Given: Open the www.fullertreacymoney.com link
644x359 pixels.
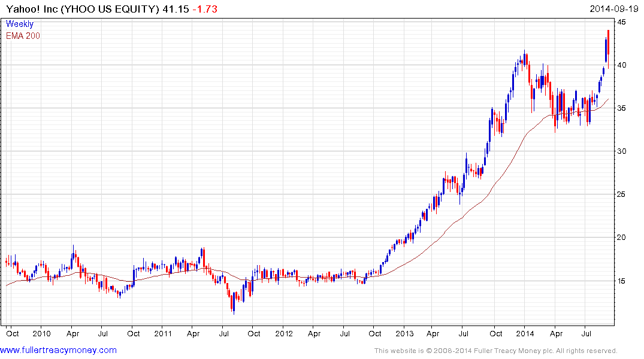Looking at the screenshot, I should point(58,350).
